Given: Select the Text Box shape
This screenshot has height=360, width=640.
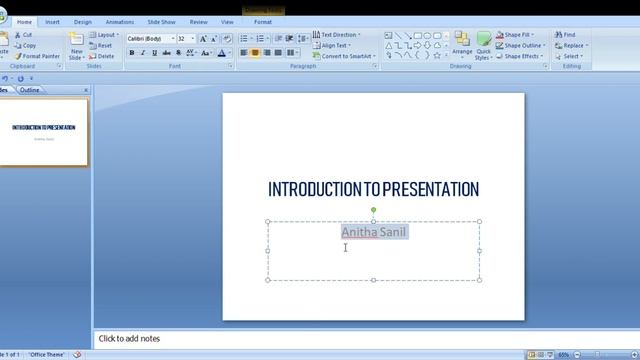Looking at the screenshot, I should [x=388, y=36].
